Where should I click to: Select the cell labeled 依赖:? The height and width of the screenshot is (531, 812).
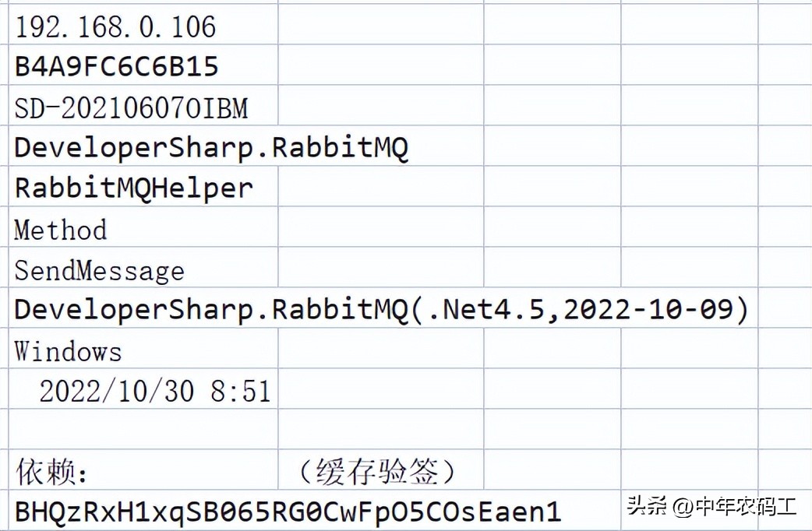click(x=52, y=471)
